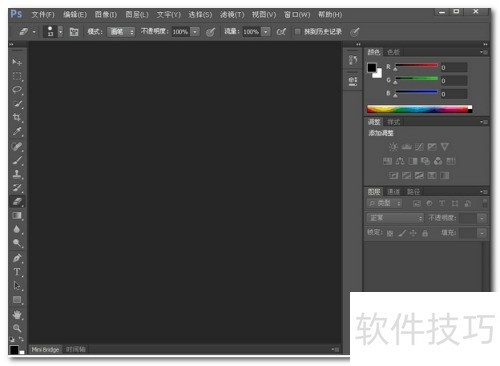Select the Horizontal Type tool
Screen dimensions: 500x366
point(17,272)
